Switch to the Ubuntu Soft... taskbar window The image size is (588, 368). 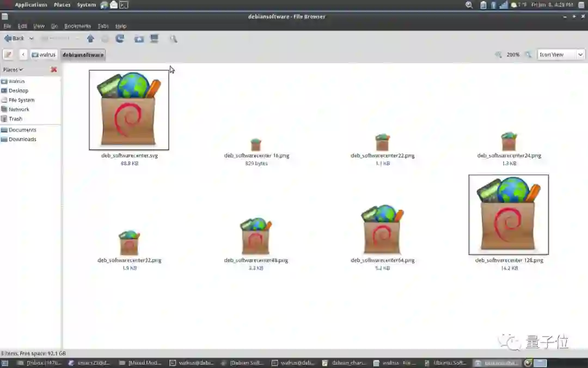pyautogui.click(x=446, y=363)
